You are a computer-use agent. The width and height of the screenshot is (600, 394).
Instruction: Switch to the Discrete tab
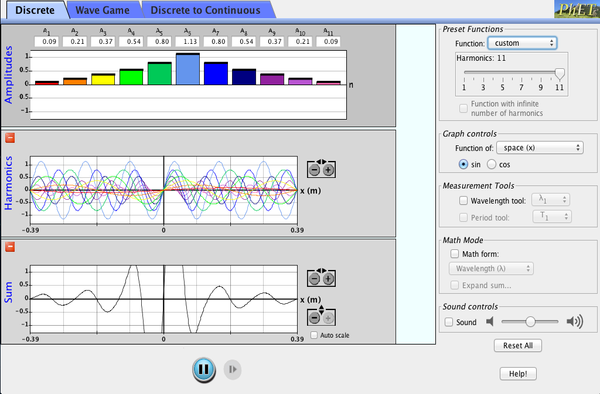(x=35, y=10)
